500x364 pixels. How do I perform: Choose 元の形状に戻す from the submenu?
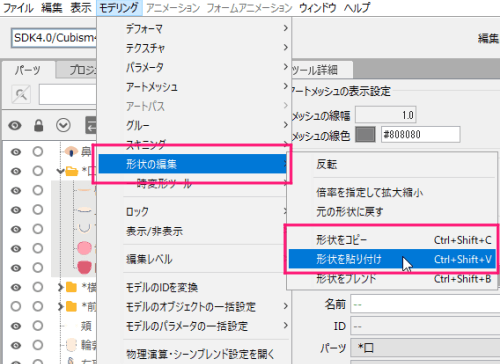point(392,212)
